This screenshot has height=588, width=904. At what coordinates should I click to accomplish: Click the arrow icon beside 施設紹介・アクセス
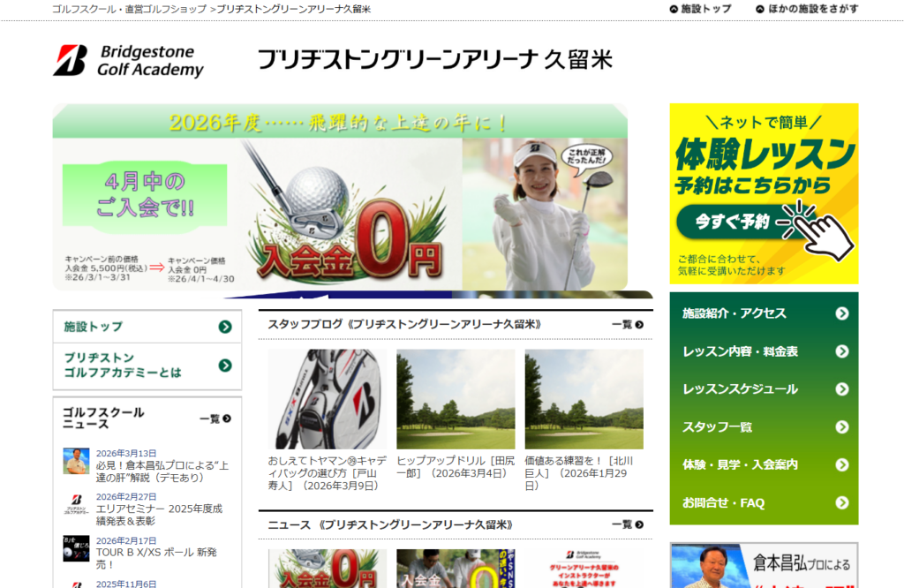click(x=841, y=313)
